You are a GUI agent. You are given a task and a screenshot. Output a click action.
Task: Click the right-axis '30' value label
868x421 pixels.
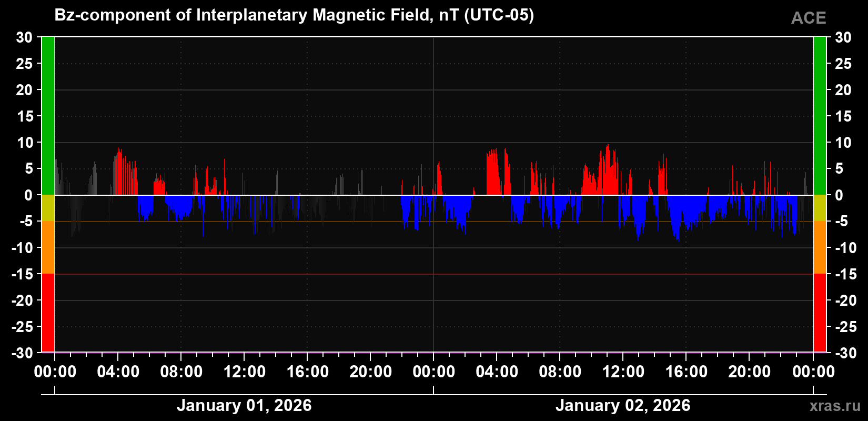click(x=843, y=37)
